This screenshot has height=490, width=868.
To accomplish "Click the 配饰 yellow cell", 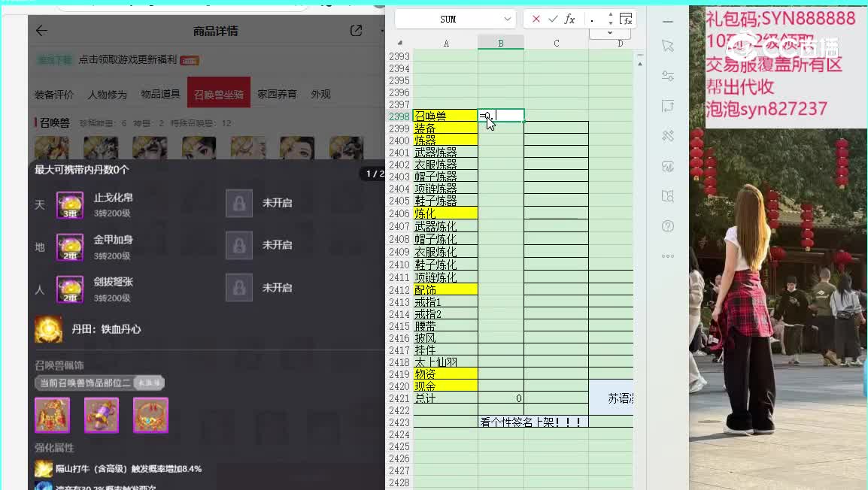I will [x=445, y=290].
